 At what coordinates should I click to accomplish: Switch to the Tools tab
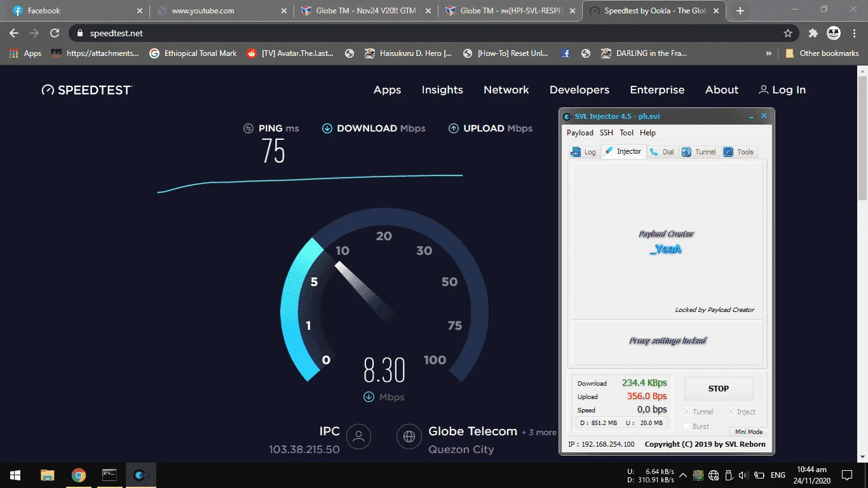tap(738, 152)
